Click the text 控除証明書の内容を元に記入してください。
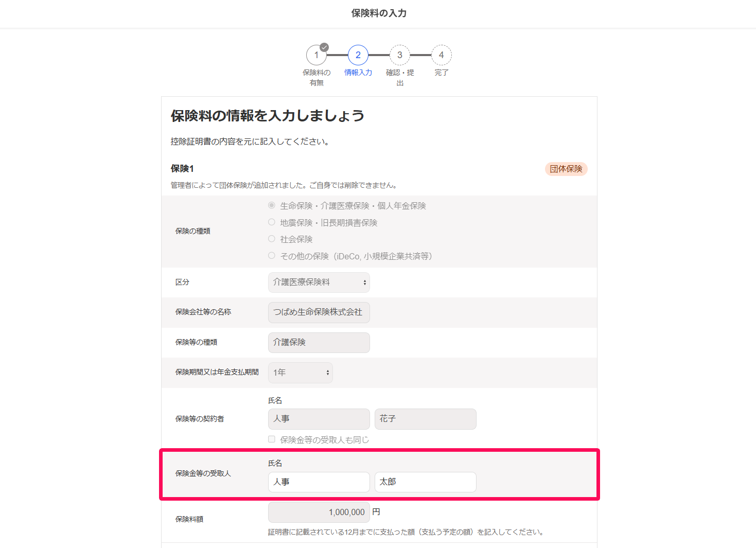The image size is (756, 548). coord(251,142)
